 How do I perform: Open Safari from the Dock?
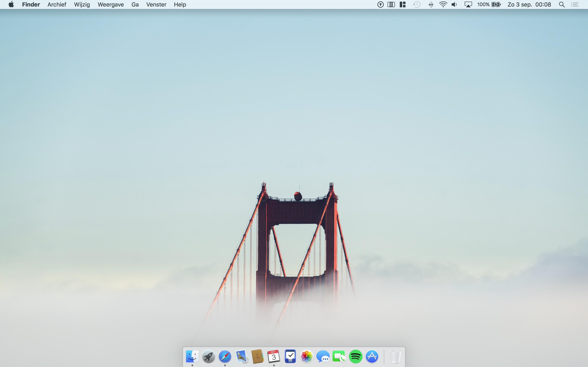pyautogui.click(x=225, y=356)
